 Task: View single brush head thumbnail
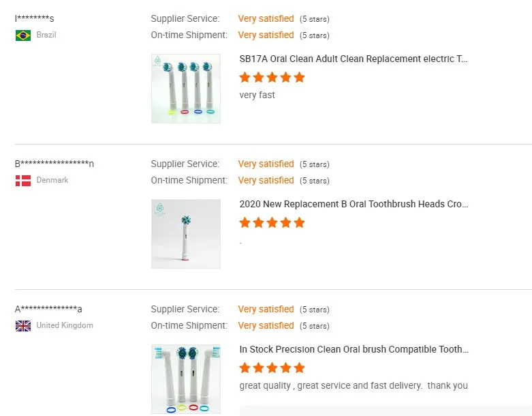coord(186,234)
